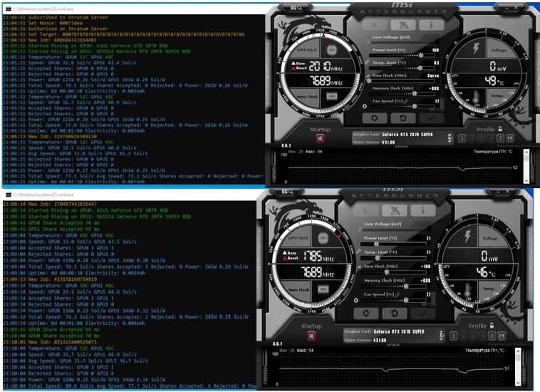Select profile slot 5 in the 46°C Afterburner
The height and width of the screenshot is (392, 540).
pyautogui.click(x=492, y=336)
